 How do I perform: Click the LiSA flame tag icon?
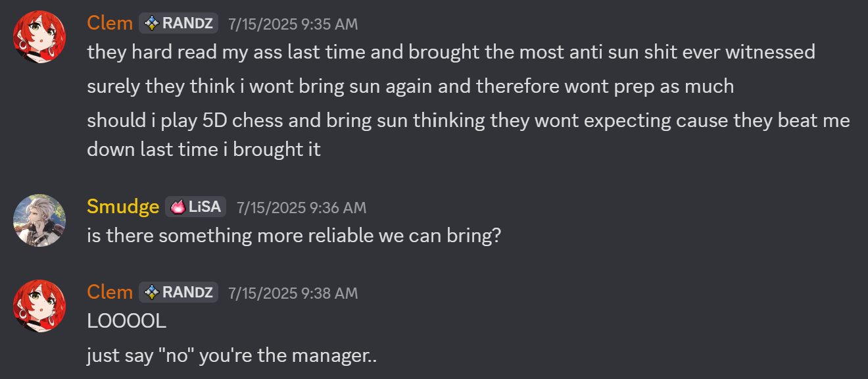(178, 207)
